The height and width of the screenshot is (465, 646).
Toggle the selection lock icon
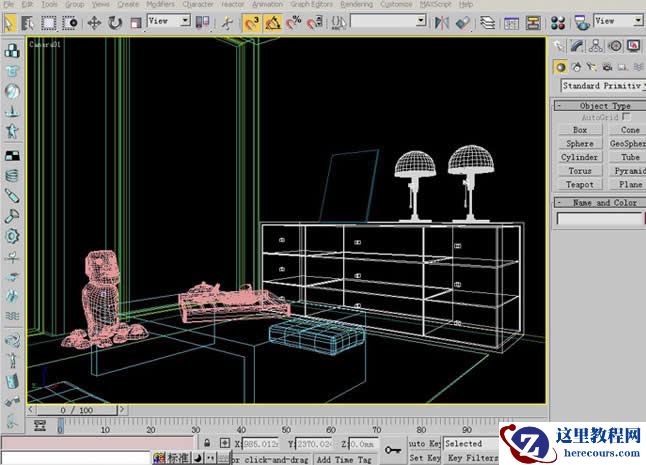point(206,443)
